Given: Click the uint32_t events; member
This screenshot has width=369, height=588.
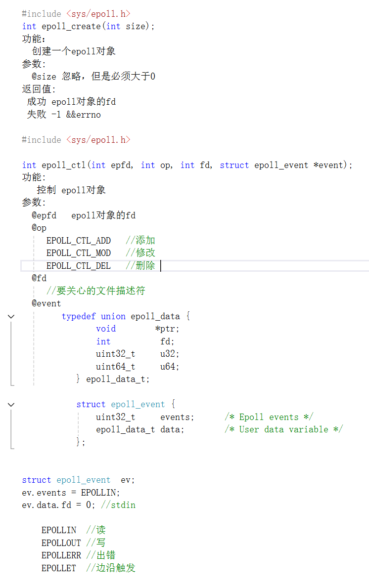Looking at the screenshot, I should point(145,417).
